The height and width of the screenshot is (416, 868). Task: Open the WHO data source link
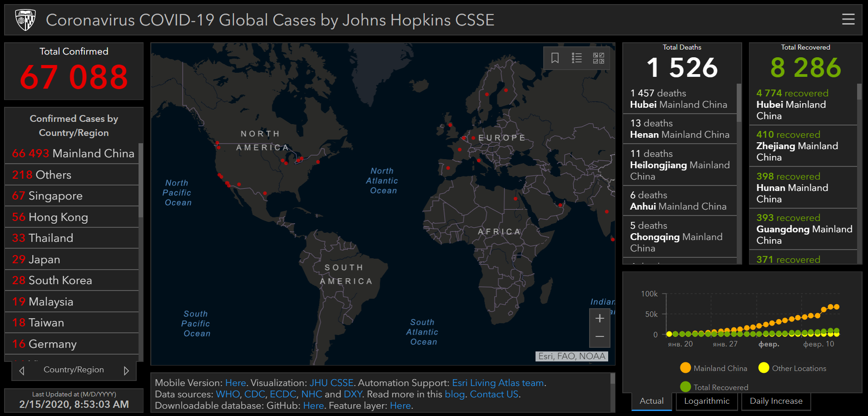coord(228,394)
